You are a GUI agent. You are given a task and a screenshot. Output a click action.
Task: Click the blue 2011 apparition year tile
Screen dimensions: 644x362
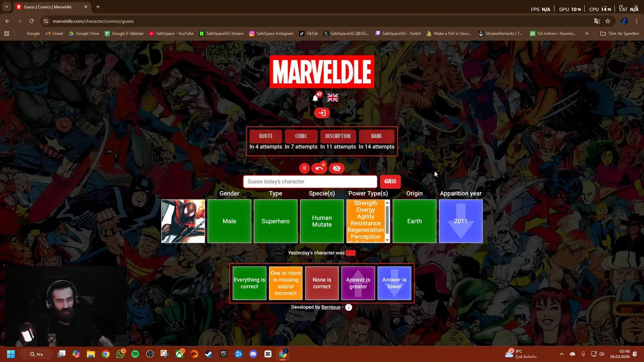[x=461, y=221]
